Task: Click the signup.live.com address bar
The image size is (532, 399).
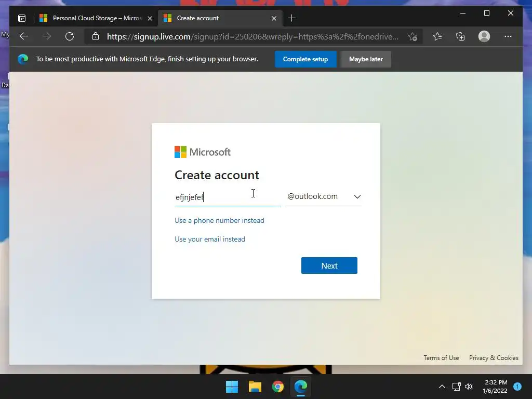Action: click(x=253, y=37)
